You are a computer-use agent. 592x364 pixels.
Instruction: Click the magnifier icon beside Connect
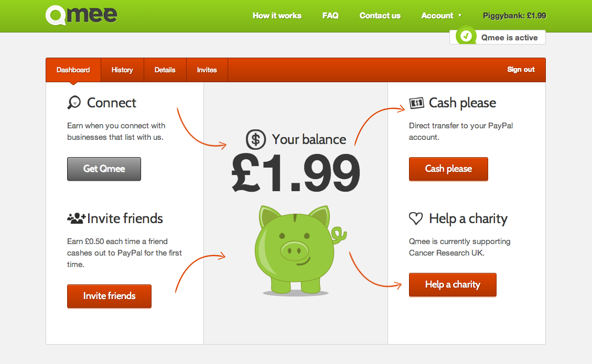(x=74, y=102)
